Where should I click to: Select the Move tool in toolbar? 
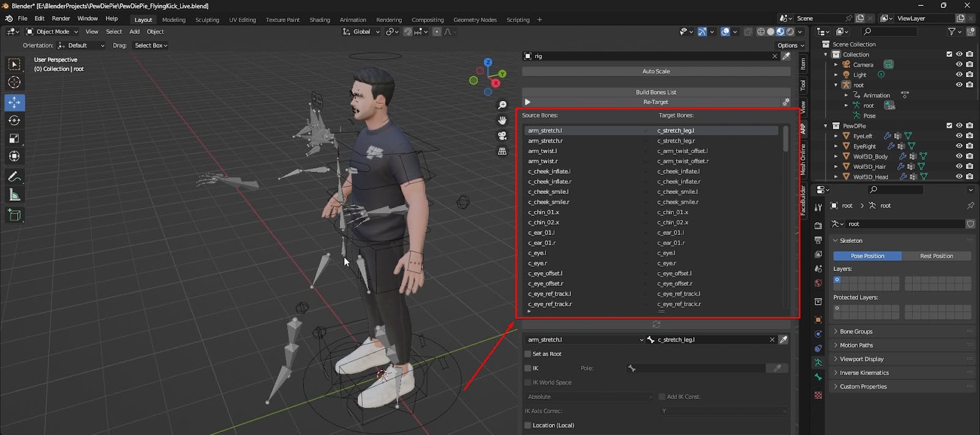[x=14, y=102]
